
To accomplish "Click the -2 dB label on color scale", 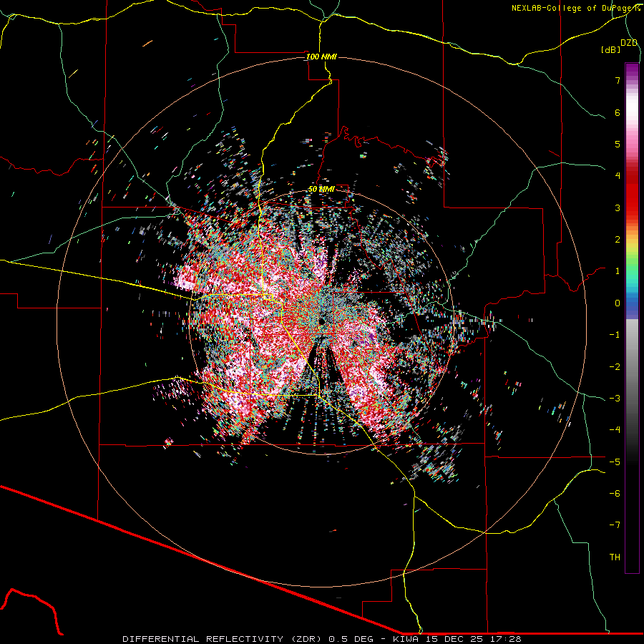I will pyautogui.click(x=615, y=367).
